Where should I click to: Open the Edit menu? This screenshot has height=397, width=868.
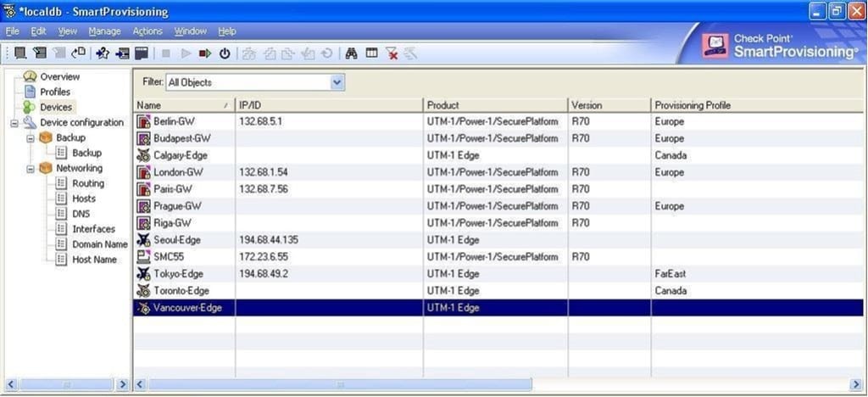(38, 31)
